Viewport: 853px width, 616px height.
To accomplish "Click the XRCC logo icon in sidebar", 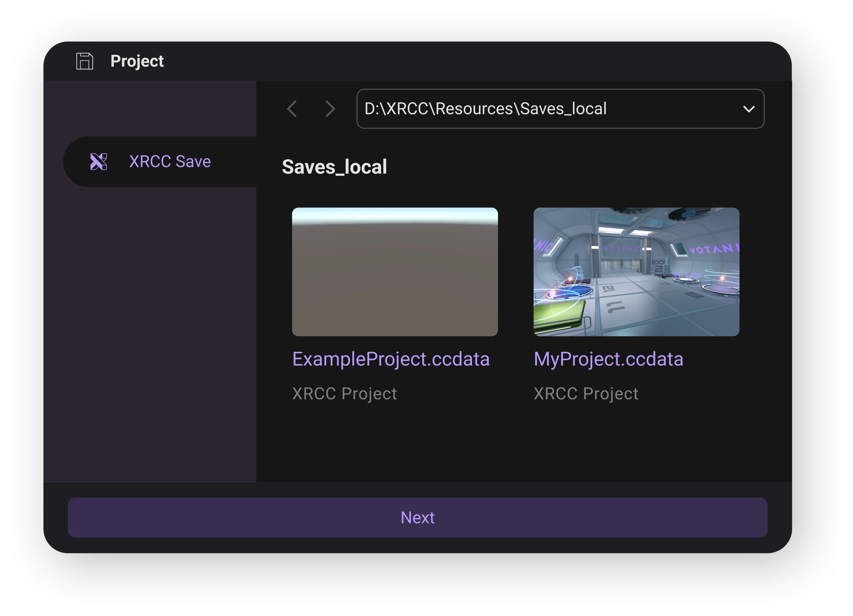I will pyautogui.click(x=98, y=162).
